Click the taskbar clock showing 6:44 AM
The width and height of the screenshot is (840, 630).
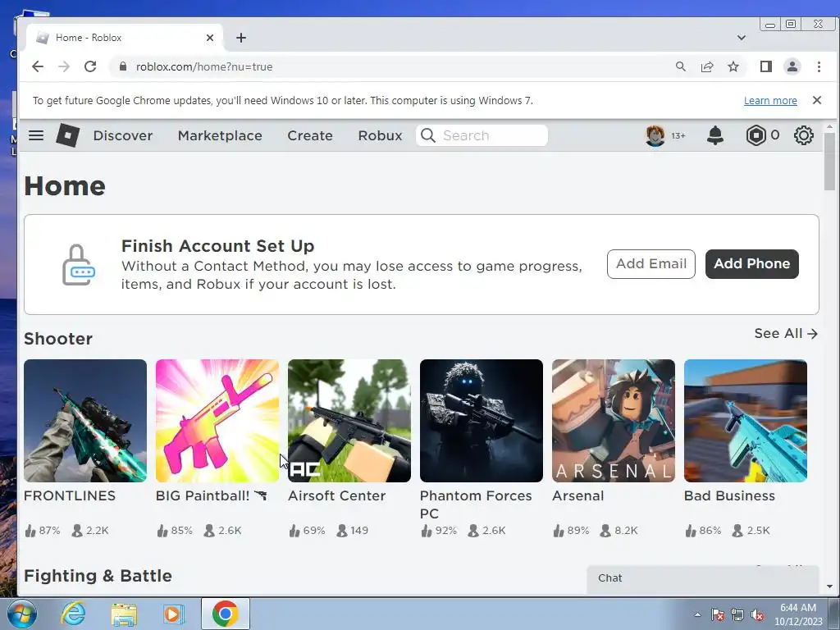797,614
